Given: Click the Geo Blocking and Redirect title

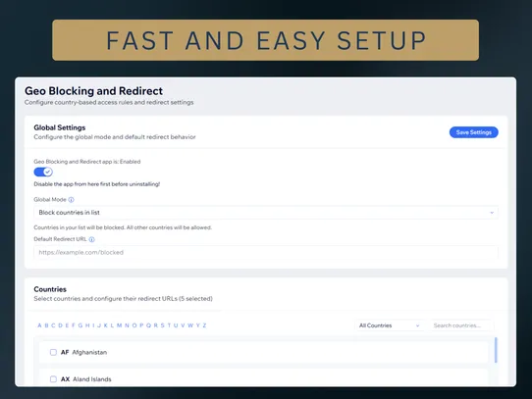Looking at the screenshot, I should [x=93, y=91].
